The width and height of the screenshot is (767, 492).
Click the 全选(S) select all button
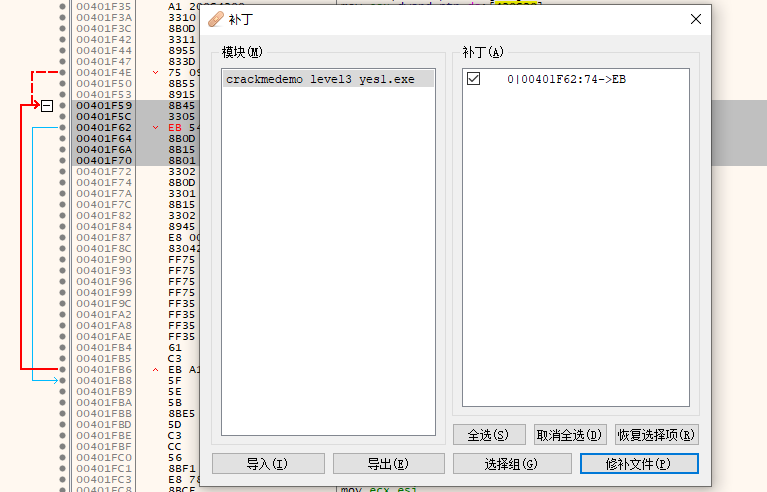tap(489, 435)
